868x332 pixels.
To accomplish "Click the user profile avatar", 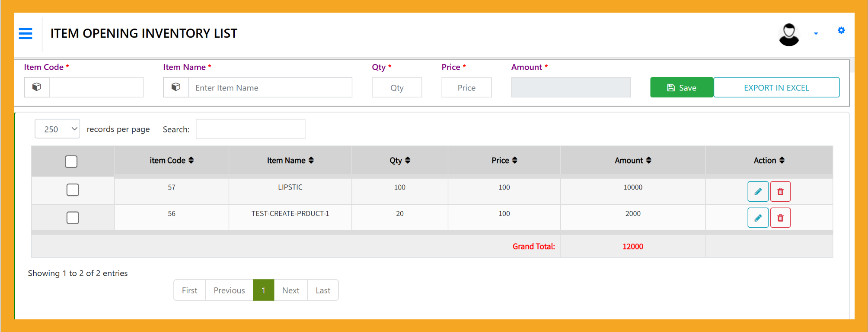I will pyautogui.click(x=789, y=34).
